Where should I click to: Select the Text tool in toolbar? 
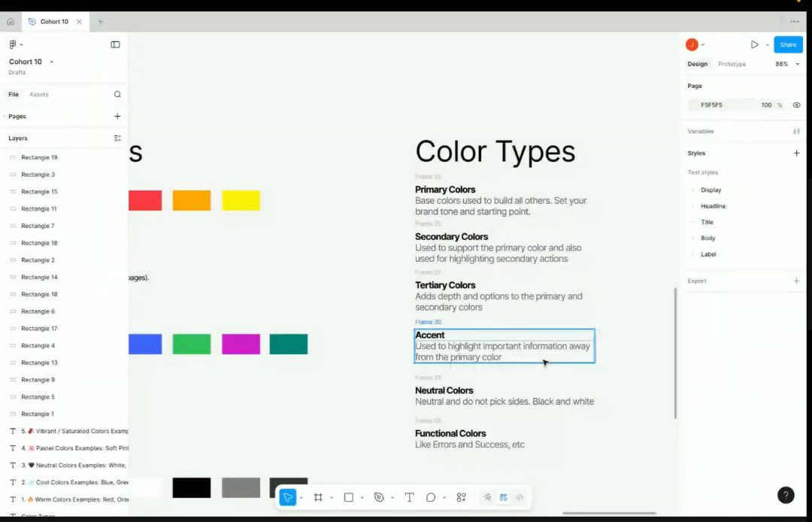point(409,498)
